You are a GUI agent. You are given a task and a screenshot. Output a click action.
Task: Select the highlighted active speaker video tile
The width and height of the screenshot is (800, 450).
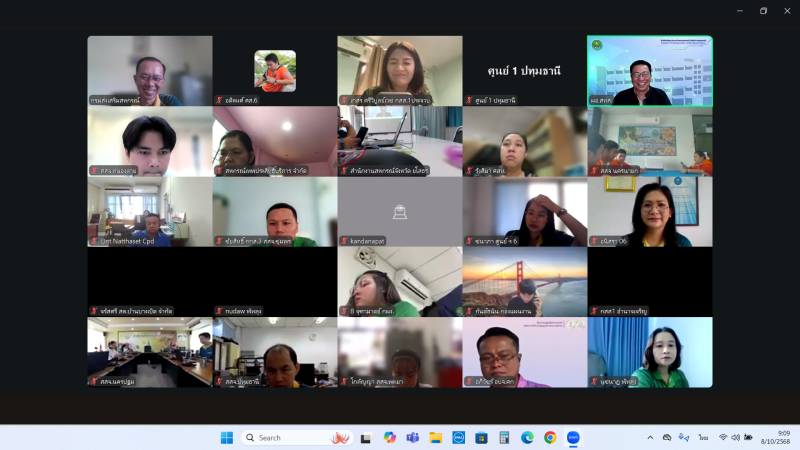(x=649, y=71)
